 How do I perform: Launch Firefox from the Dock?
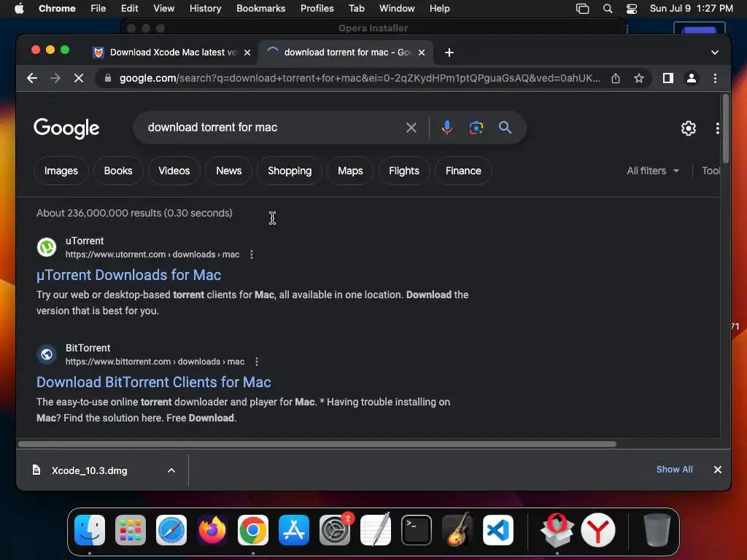(212, 530)
